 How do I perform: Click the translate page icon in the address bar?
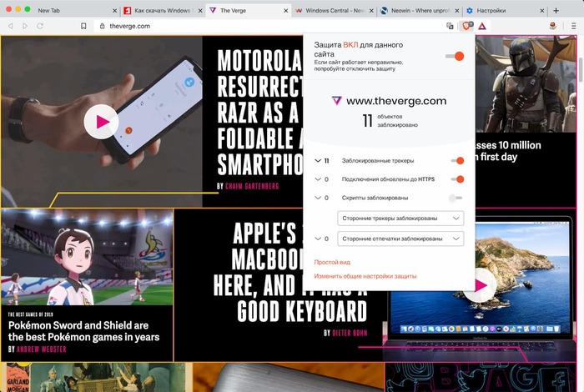click(451, 26)
